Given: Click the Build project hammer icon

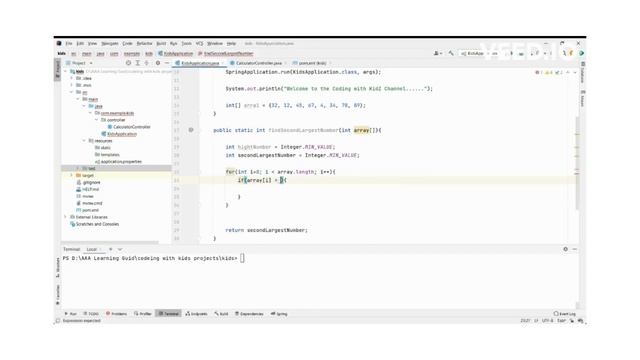Looking at the screenshot, I should coord(451,53).
